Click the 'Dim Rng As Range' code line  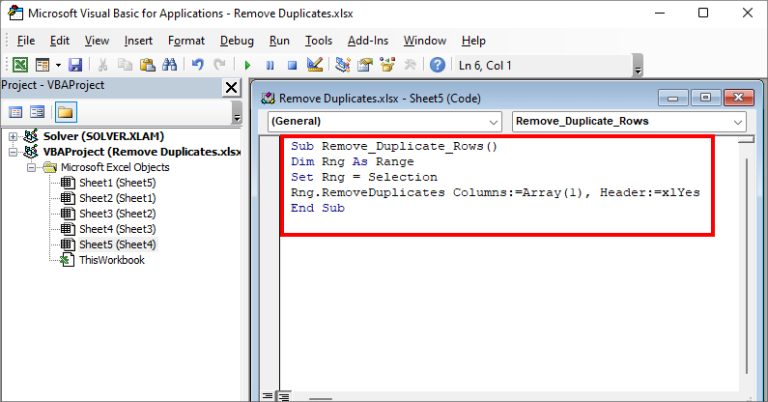tap(352, 162)
